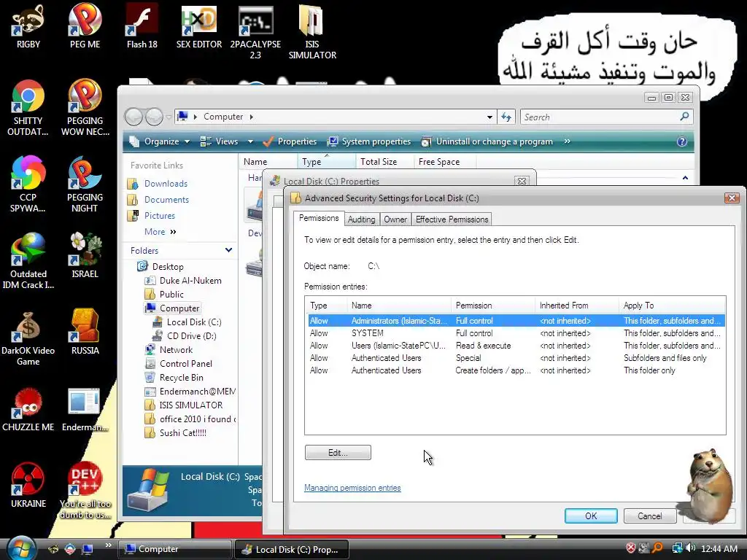The height and width of the screenshot is (560, 747).
Task: Click System properties in the toolbar
Action: pos(370,141)
